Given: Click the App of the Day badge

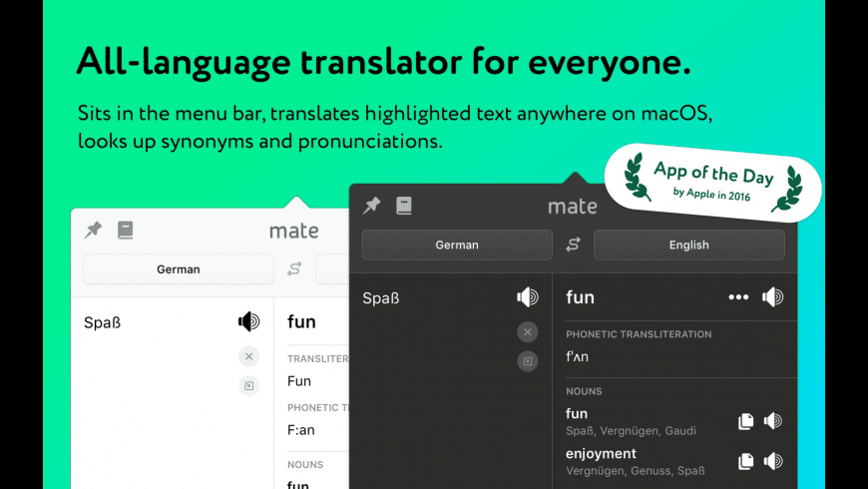Looking at the screenshot, I should pos(713,183).
